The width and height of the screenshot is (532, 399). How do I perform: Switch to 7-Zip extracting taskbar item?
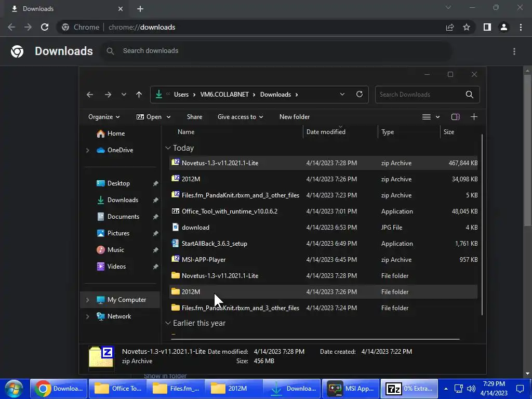point(409,389)
